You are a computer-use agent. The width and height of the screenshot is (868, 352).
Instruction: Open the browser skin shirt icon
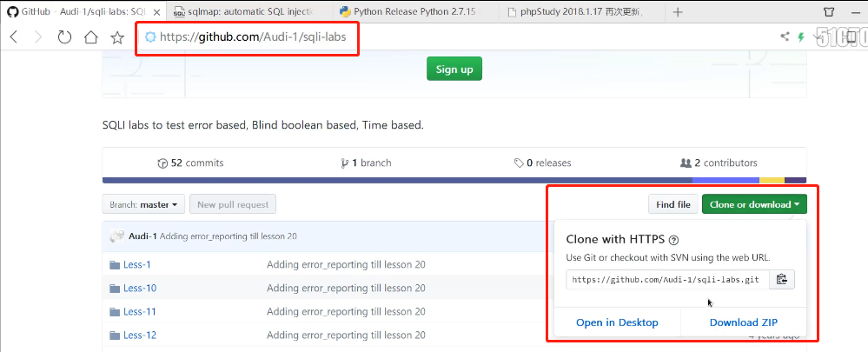point(829,11)
